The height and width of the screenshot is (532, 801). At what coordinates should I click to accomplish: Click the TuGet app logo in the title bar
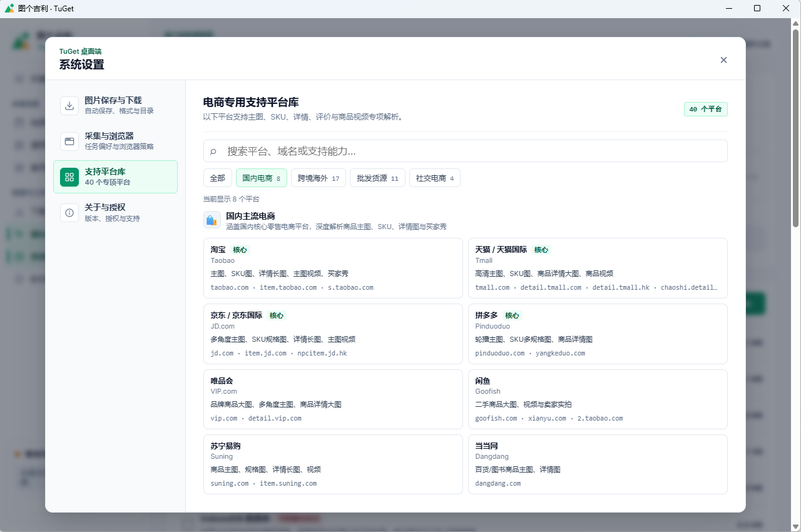[9, 8]
